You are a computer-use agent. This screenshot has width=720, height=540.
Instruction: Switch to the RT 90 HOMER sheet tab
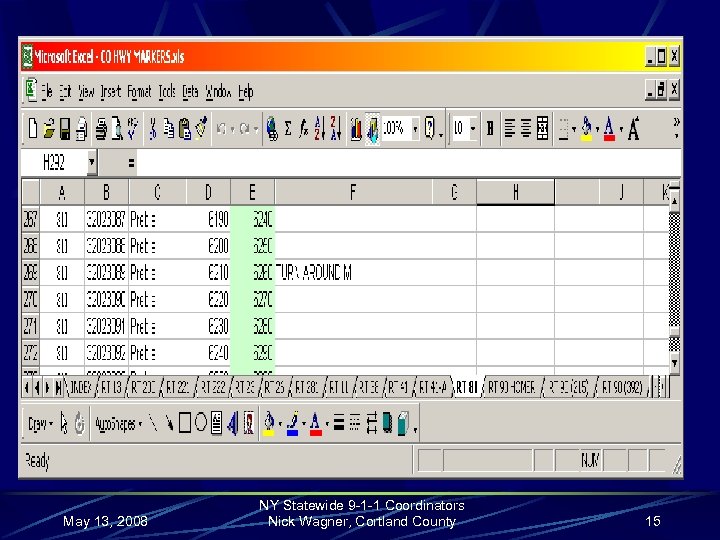[512, 388]
